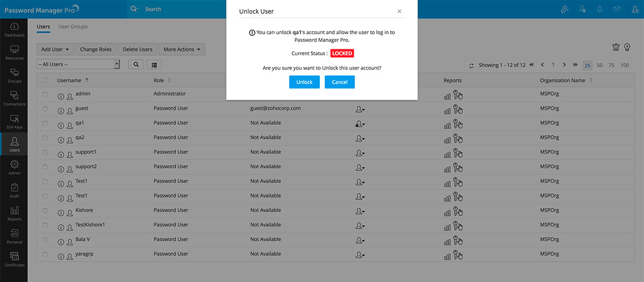Screen dimensions: 644x282
Task: Go to the next page arrow
Action: (x=564, y=65)
